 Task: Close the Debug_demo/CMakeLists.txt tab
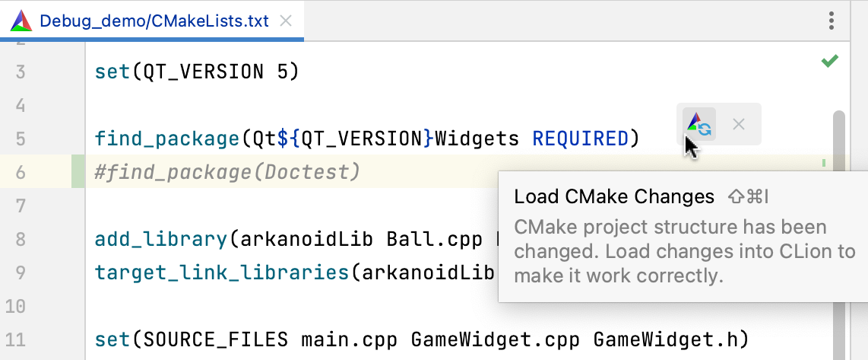click(286, 21)
